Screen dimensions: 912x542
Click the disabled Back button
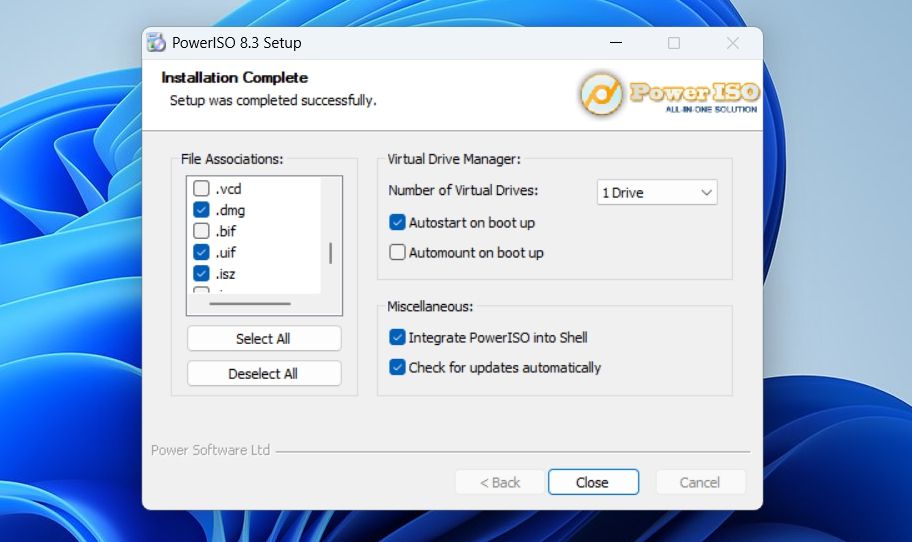coord(500,482)
